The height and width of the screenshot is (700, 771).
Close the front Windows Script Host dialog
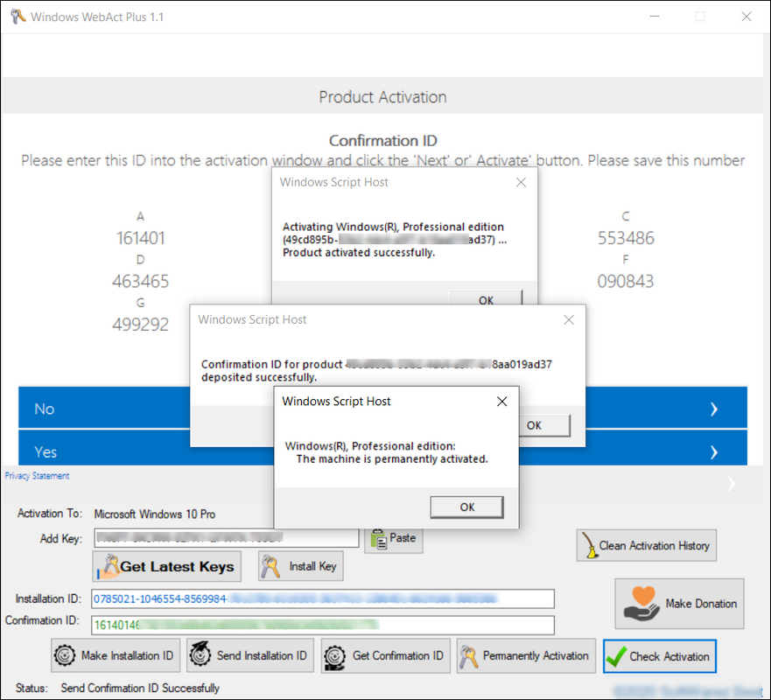(x=501, y=402)
